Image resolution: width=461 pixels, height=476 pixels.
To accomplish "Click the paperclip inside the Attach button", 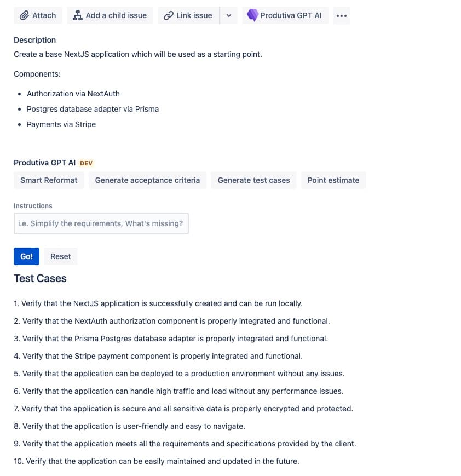I will coord(24,15).
